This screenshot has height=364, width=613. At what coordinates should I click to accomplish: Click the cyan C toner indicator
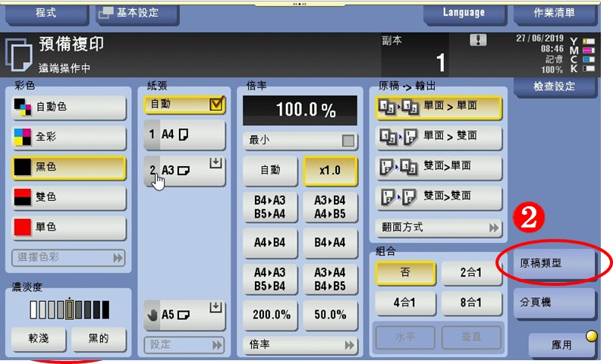[589, 59]
